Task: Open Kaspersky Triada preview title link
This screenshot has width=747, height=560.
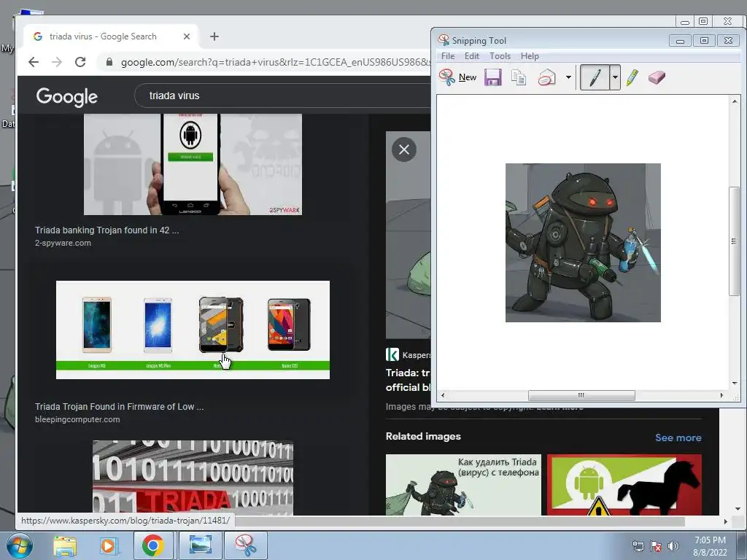Action: coord(408,380)
